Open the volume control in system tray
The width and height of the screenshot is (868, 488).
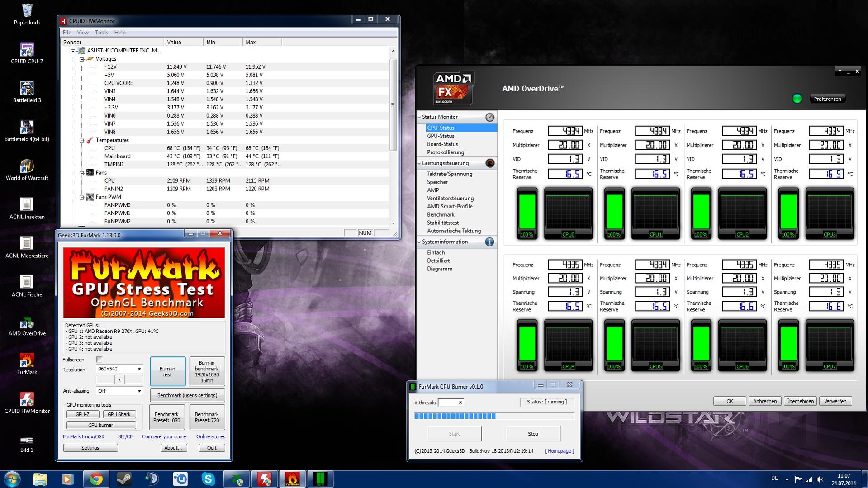pos(820,479)
